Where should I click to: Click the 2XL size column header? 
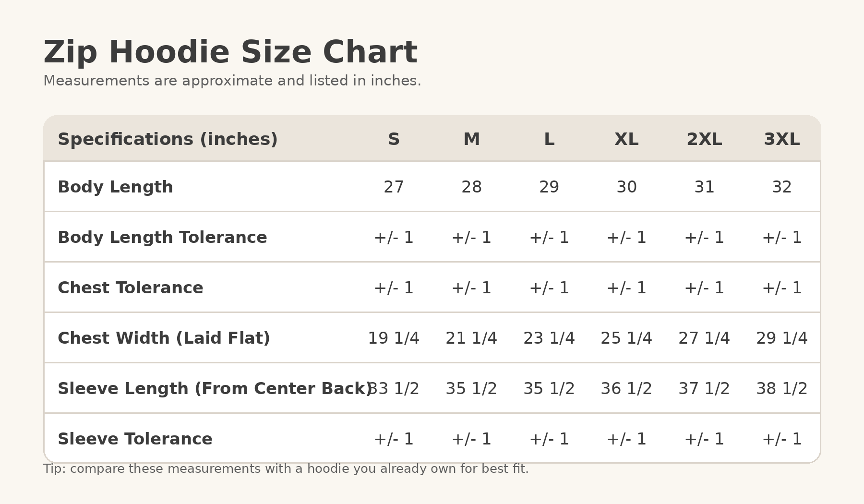coord(704,139)
